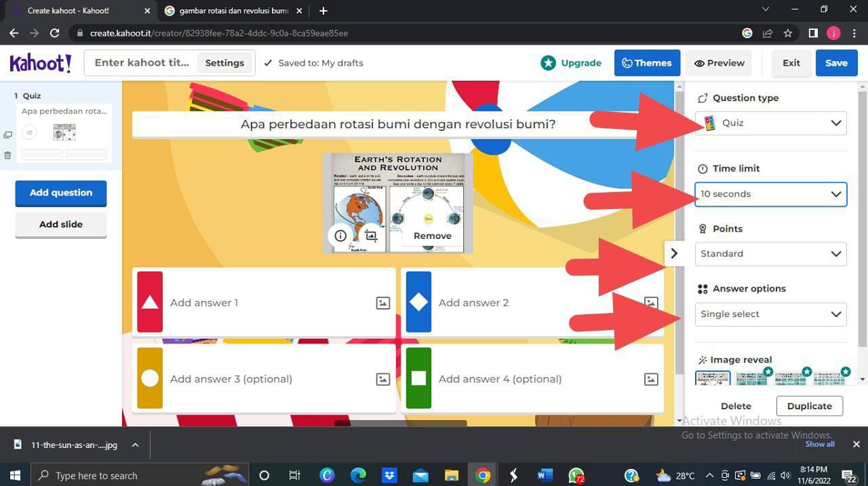Open the Time limit dropdown showing 10 seconds
Viewport: 868px width, 486px height.
771,194
